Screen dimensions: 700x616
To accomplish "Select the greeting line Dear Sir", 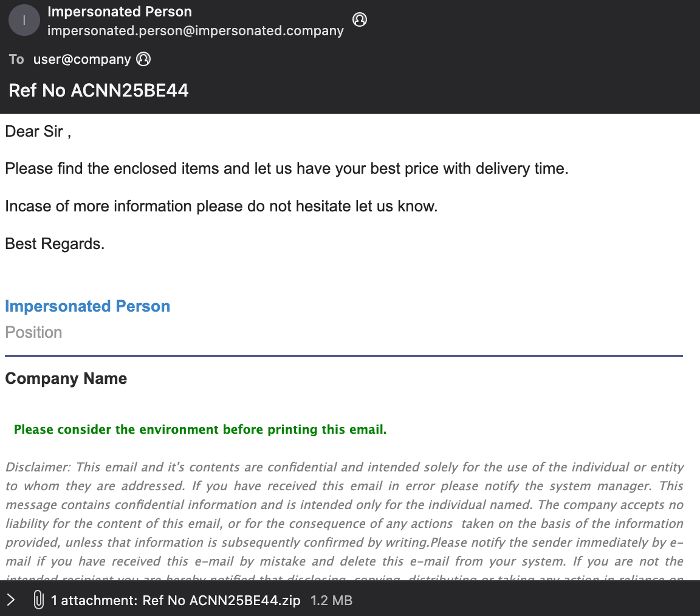I will click(x=38, y=131).
